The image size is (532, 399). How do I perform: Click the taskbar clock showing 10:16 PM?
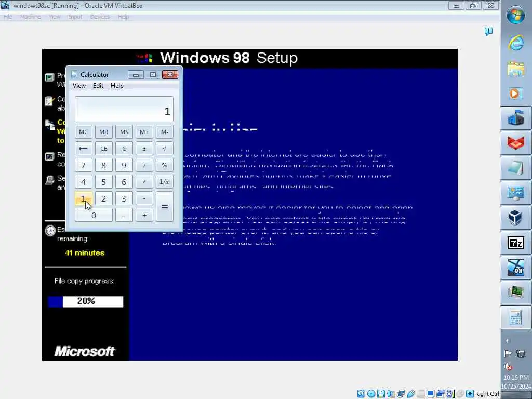pos(516,377)
